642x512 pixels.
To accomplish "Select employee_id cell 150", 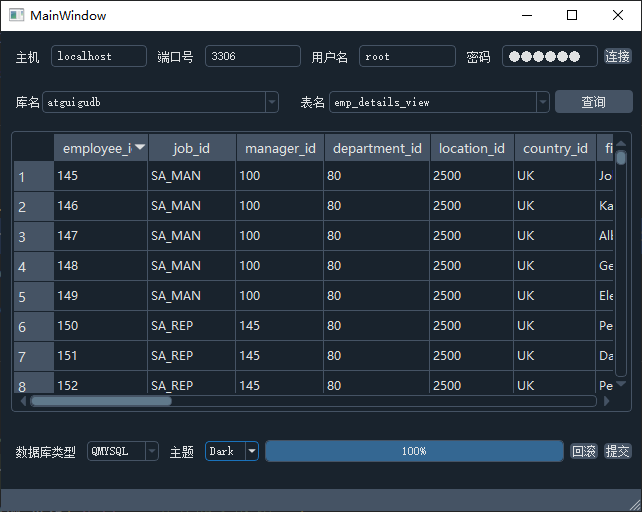I will click(101, 326).
